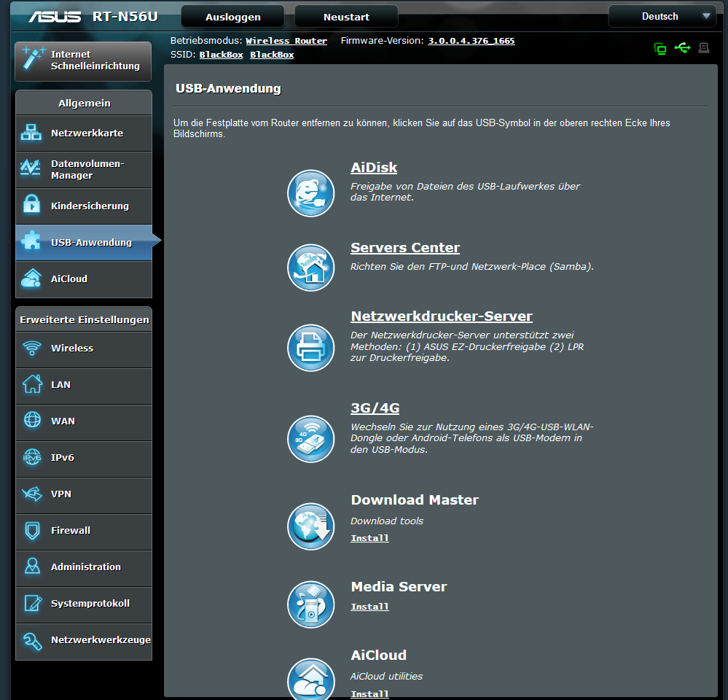Click Internet Schnelleinrichtung button text
The height and width of the screenshot is (700, 728).
coord(95,61)
